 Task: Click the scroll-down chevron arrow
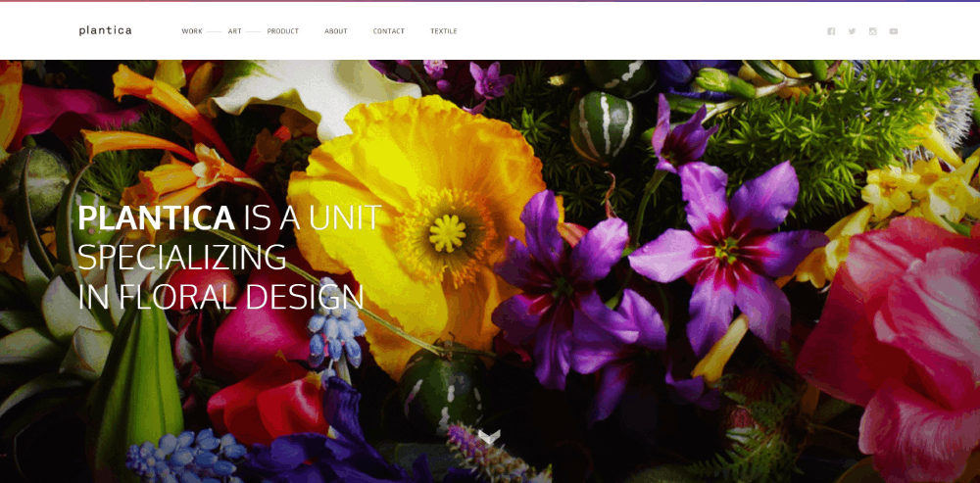click(x=489, y=436)
